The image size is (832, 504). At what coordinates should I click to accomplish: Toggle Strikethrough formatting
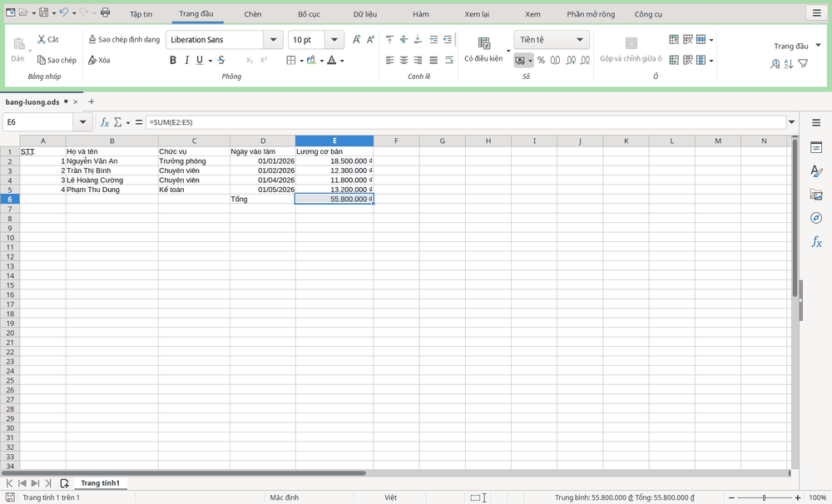click(221, 60)
